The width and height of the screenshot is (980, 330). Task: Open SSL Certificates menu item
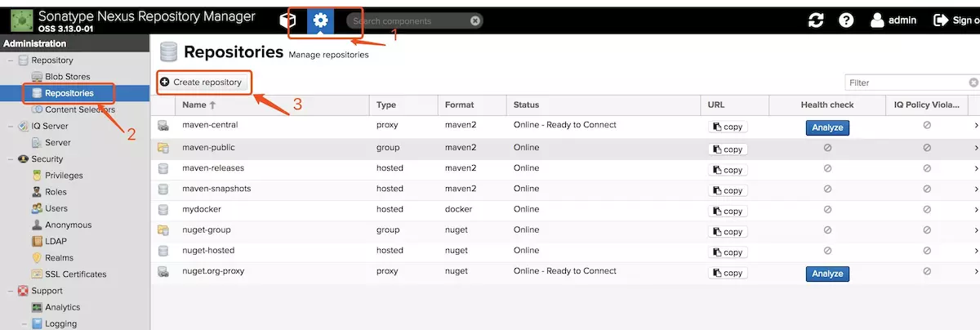(x=75, y=274)
